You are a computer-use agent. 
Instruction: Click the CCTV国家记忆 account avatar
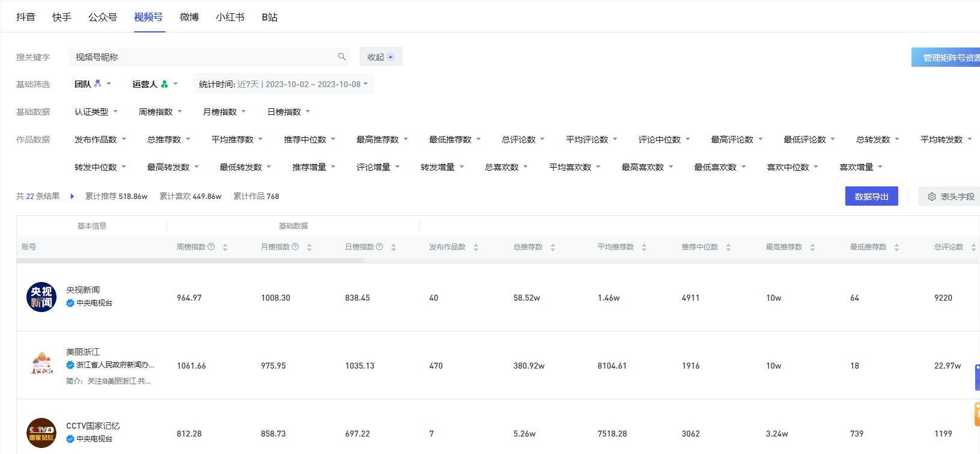click(41, 433)
